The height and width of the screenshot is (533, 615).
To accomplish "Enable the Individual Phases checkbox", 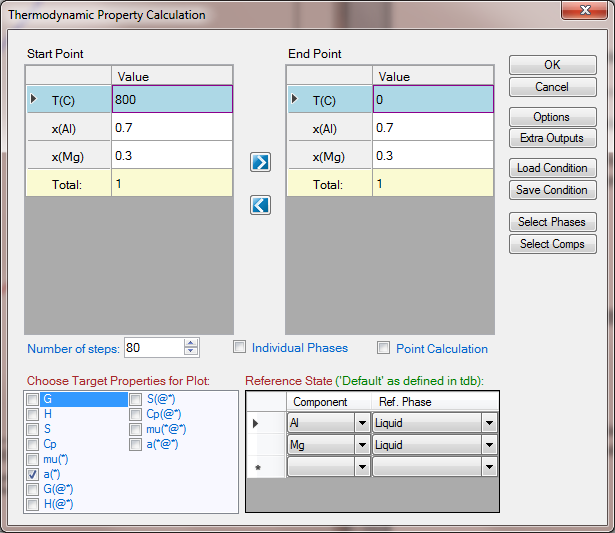I will [x=240, y=348].
